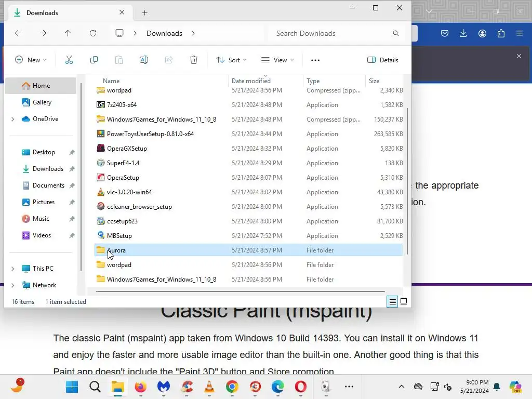Click chevron after Downloads in address bar
The height and width of the screenshot is (399, 532).
pos(193,33)
